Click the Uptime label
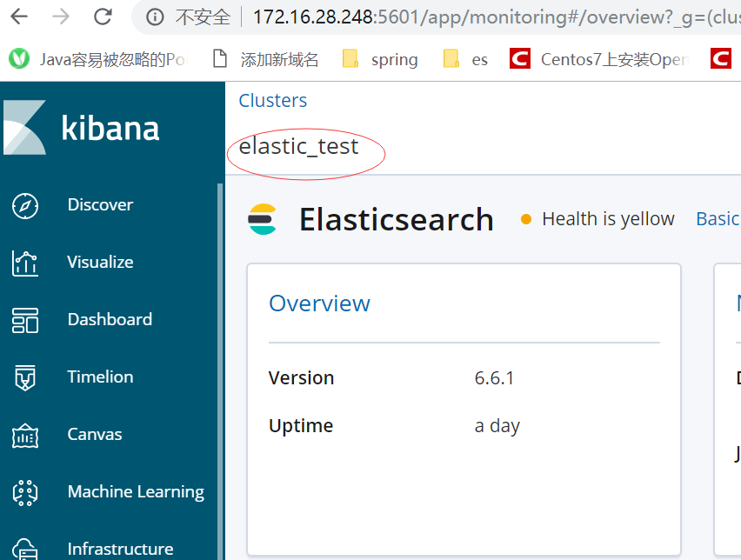741x560 pixels. (301, 426)
